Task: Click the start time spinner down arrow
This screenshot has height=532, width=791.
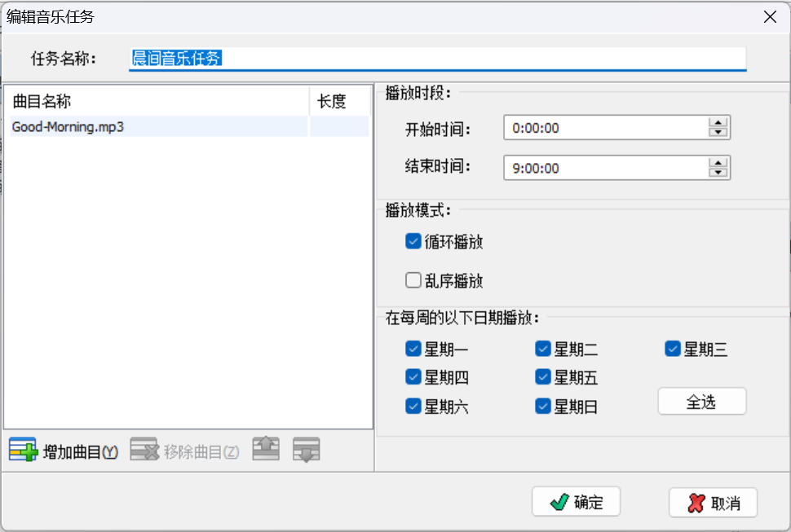Action: [718, 132]
